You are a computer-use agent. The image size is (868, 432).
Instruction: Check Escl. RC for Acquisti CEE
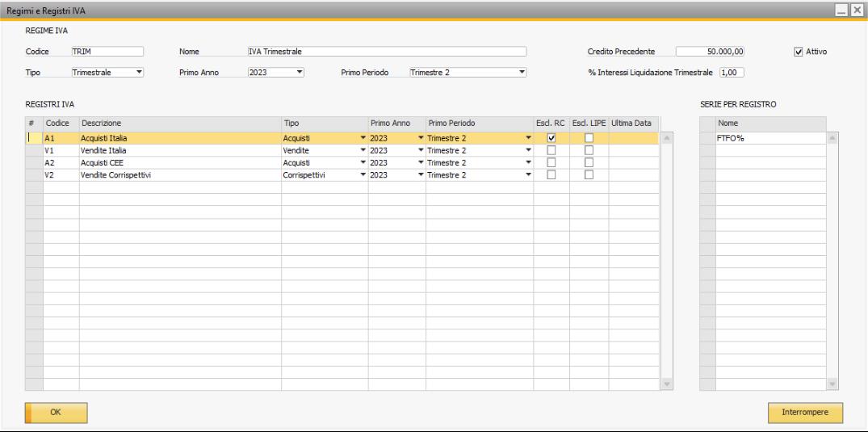551,162
